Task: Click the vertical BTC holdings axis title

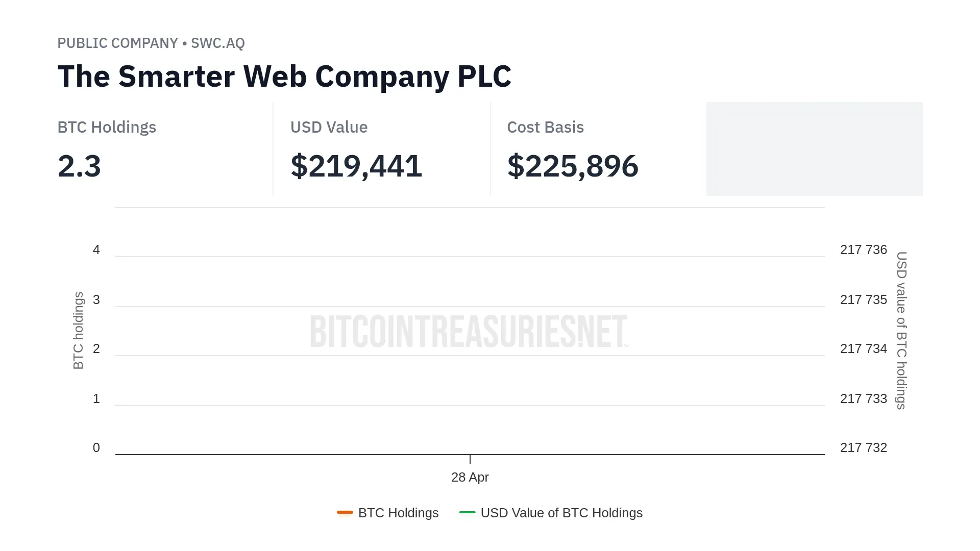Action: click(x=78, y=330)
